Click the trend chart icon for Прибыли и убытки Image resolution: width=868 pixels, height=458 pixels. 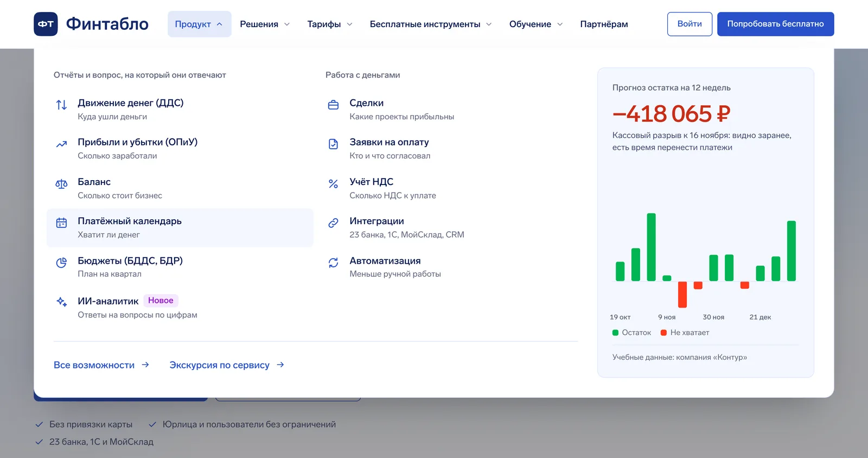(x=61, y=144)
